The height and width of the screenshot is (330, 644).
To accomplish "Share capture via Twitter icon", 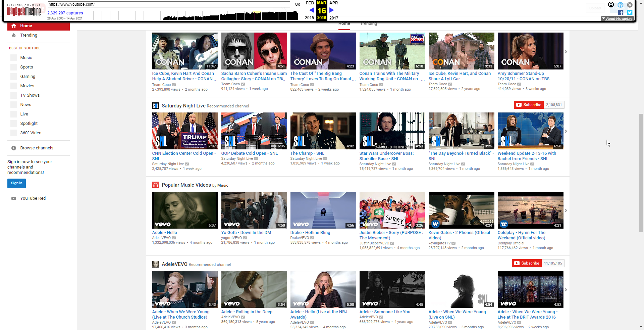I will (x=630, y=12).
